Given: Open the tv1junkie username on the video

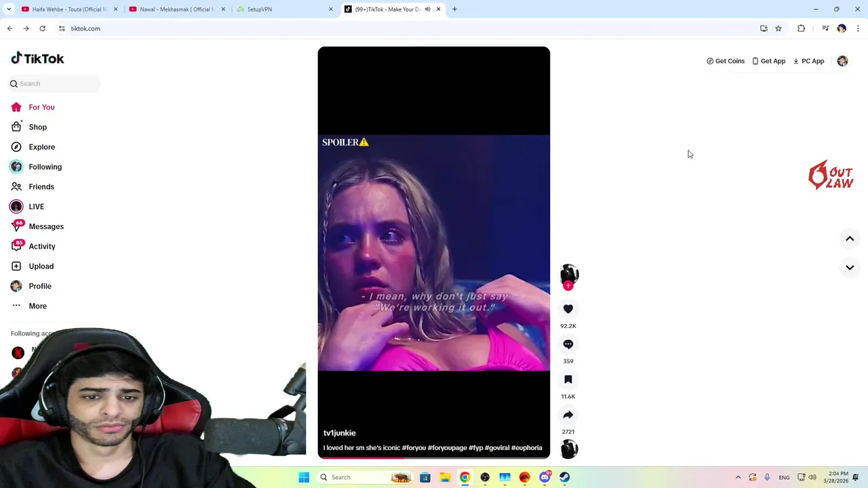Looking at the screenshot, I should [339, 433].
